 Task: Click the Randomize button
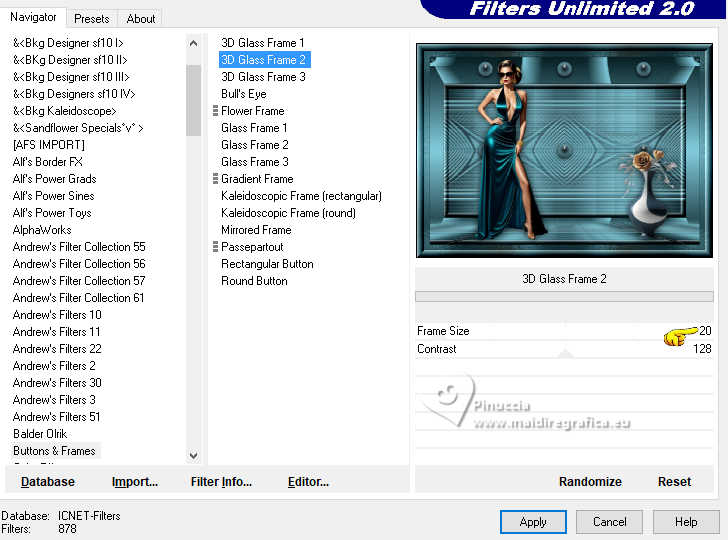pos(590,481)
